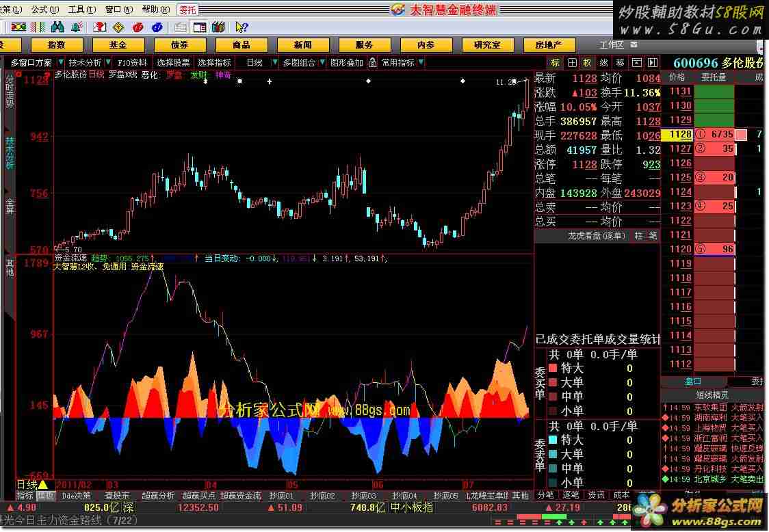769x532 pixels.
Task: Click the F10资料 toolbar item
Action: point(132,63)
